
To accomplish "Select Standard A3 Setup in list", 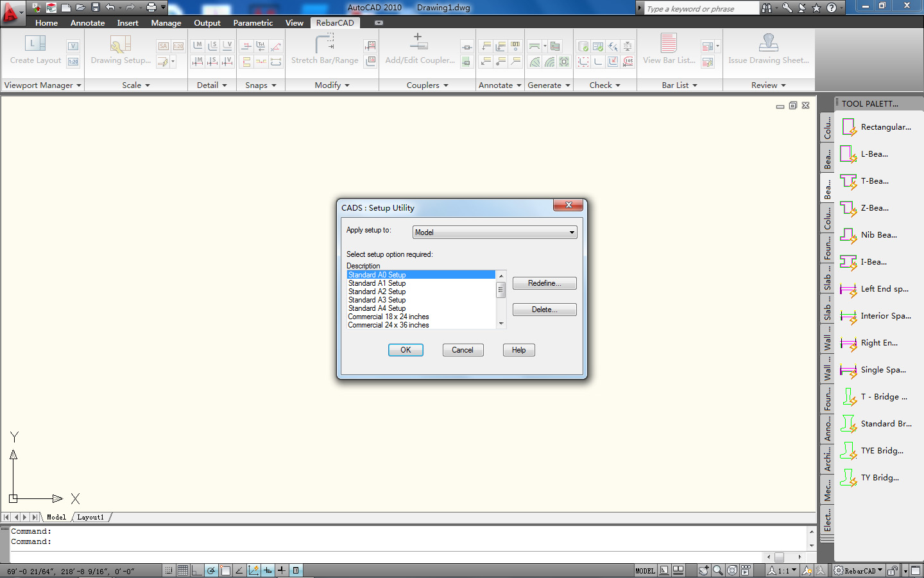I will click(421, 300).
